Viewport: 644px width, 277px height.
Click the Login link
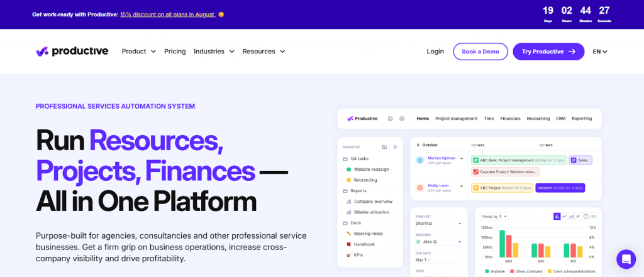435,52
